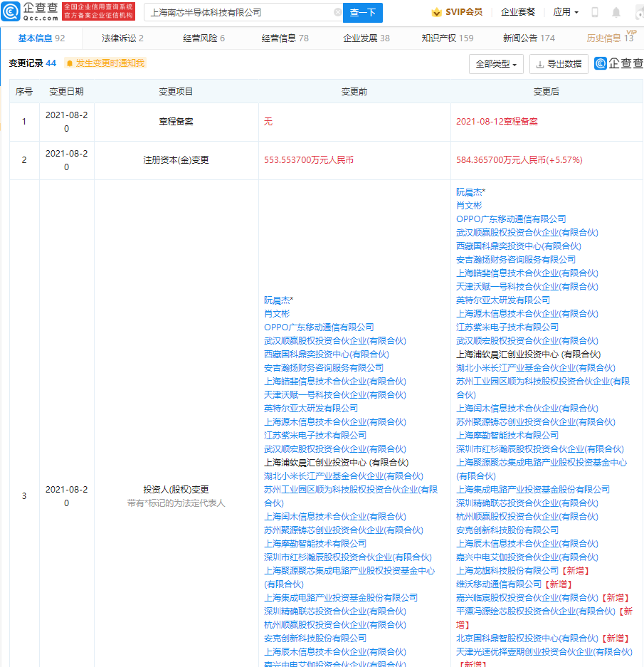This screenshot has height=667, width=644.
Task: Open the mobile app phone icon
Action: [x=595, y=12]
